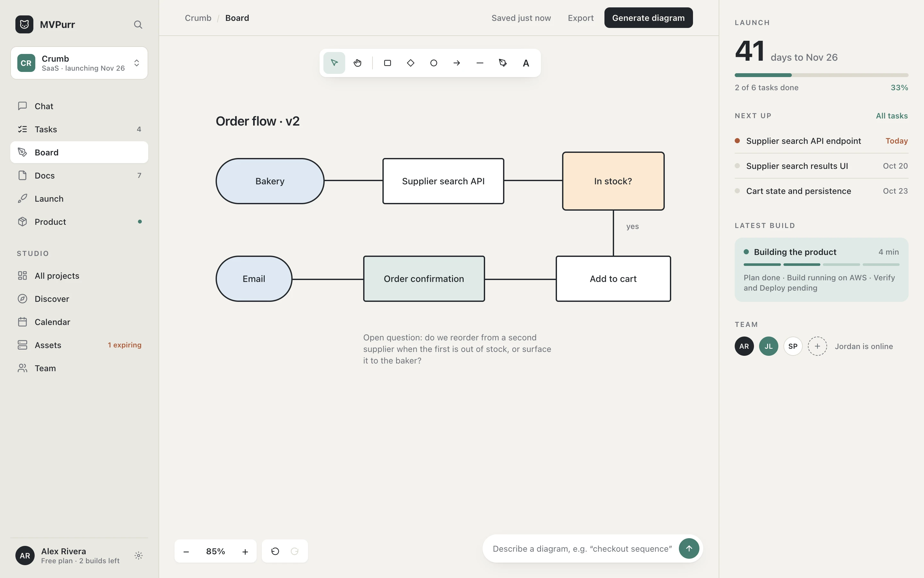Click the Crumb breadcrumb link

click(x=198, y=18)
